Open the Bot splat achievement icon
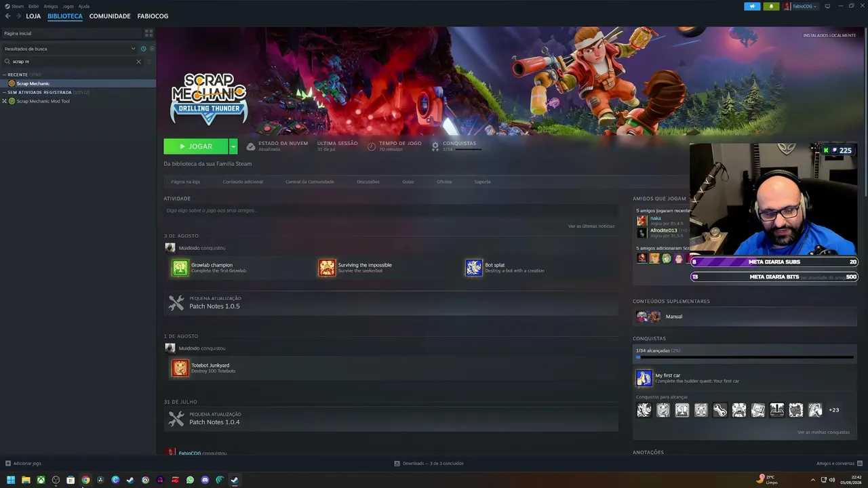 pos(473,268)
